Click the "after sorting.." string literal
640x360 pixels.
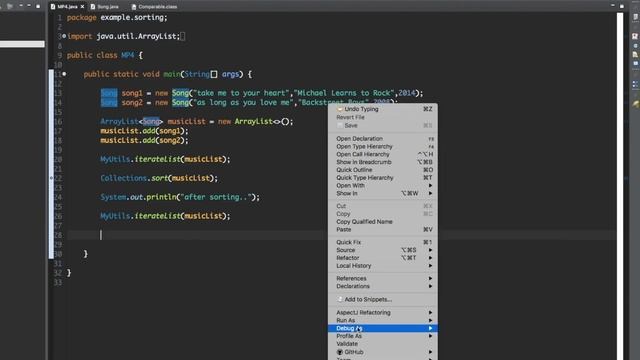216,197
